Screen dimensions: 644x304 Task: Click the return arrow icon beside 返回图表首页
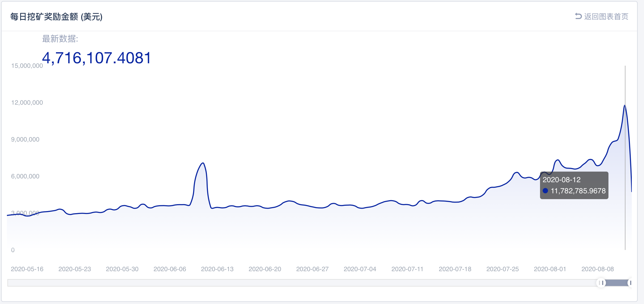[578, 16]
